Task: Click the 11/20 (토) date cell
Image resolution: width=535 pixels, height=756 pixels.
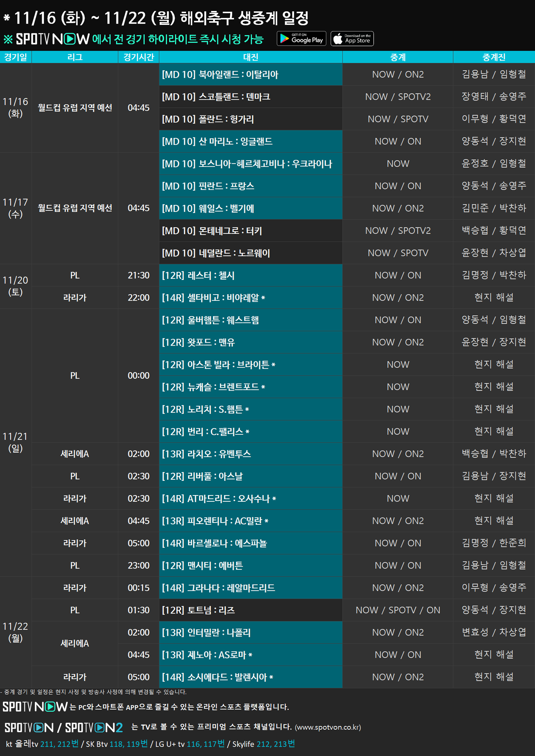Action: 15,286
